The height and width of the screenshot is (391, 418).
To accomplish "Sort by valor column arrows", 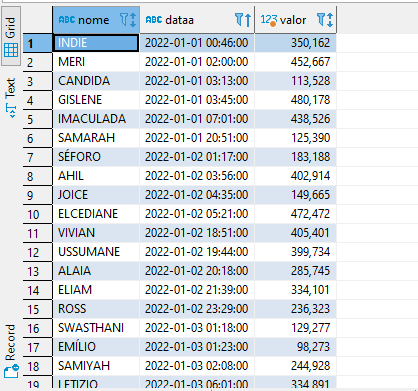I will (x=330, y=20).
